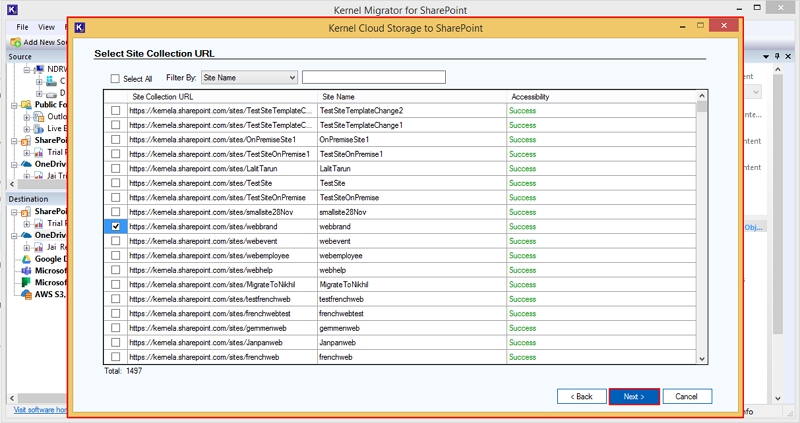
Task: Click the OneDrive cloud icon in Destination tree
Action: tap(26, 235)
